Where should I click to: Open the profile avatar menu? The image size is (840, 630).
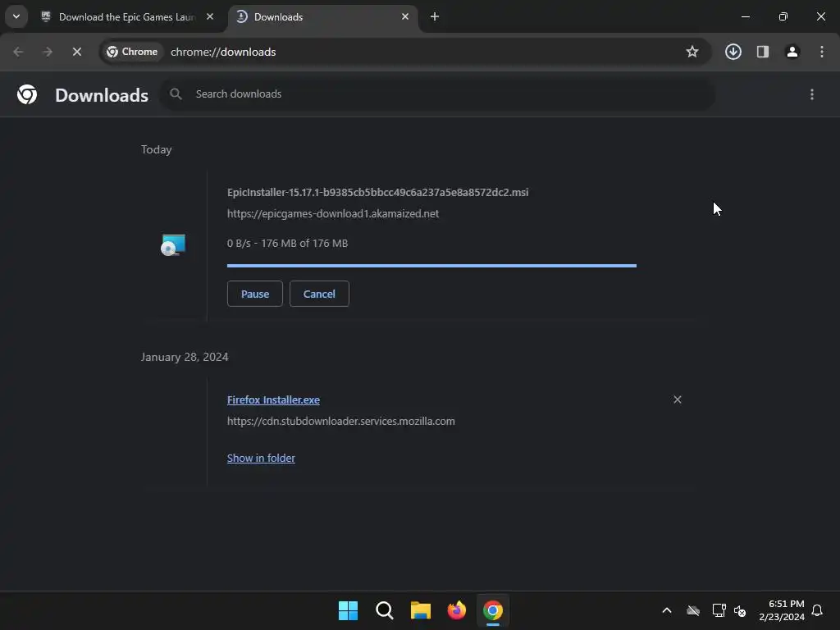792,52
